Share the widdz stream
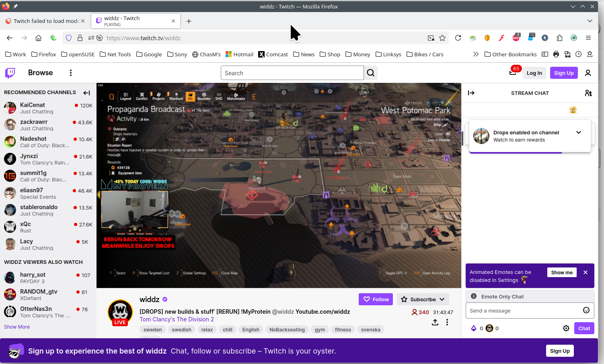The image size is (604, 364). (435, 322)
